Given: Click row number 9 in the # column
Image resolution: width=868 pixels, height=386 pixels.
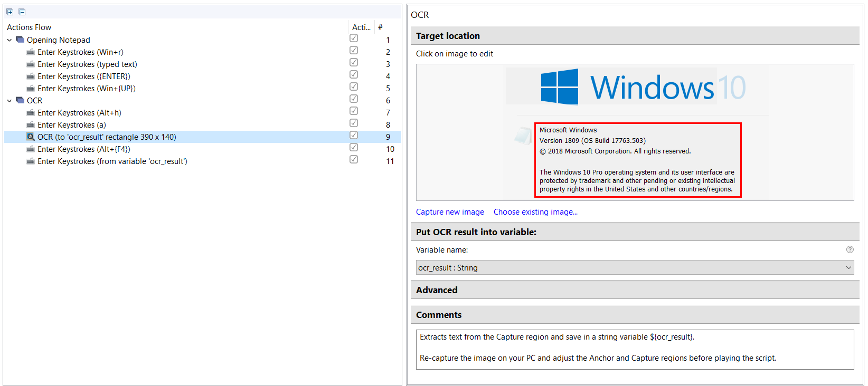Looking at the screenshot, I should click(388, 137).
